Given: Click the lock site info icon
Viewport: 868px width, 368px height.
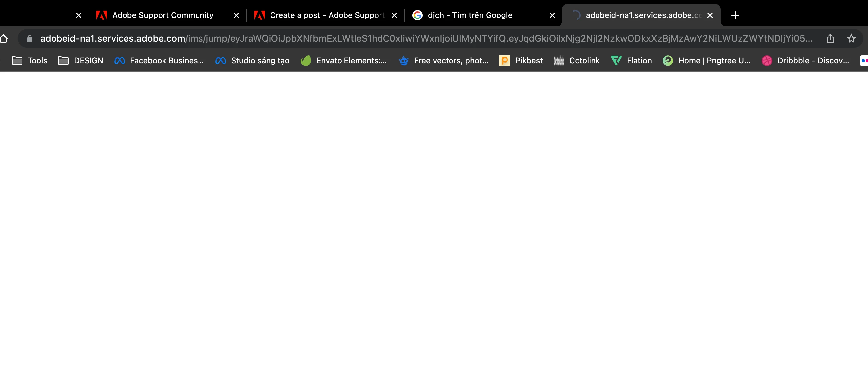Looking at the screenshot, I should tap(30, 39).
